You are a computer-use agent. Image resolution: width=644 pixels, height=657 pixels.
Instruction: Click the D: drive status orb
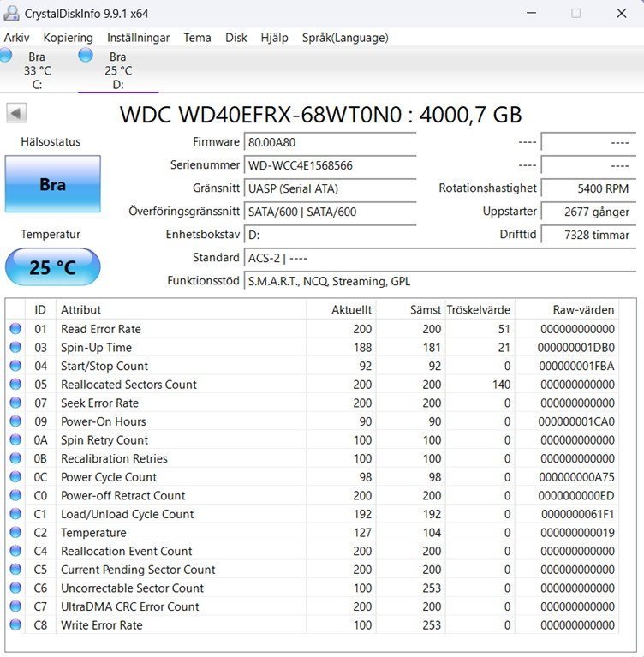tap(86, 56)
